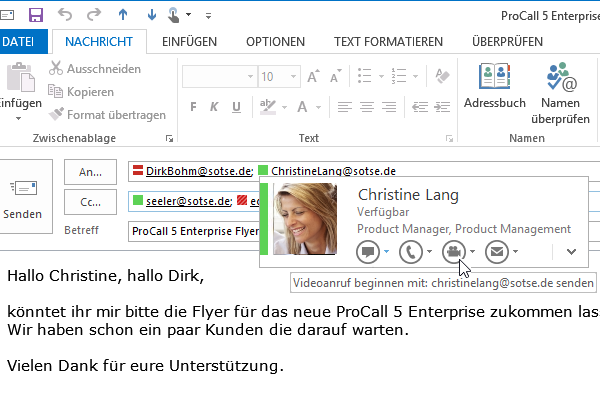Expand contact card with chevron
This screenshot has height=400, width=600.
[571, 252]
